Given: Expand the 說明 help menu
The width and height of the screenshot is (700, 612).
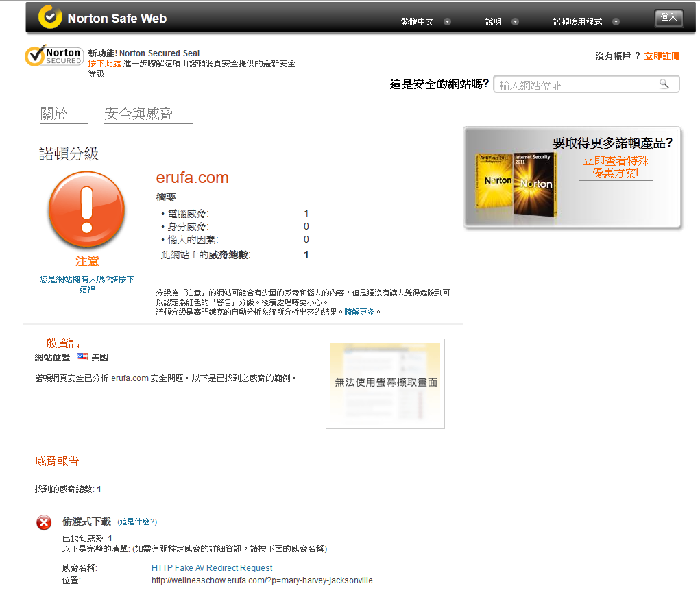Looking at the screenshot, I should (x=502, y=22).
